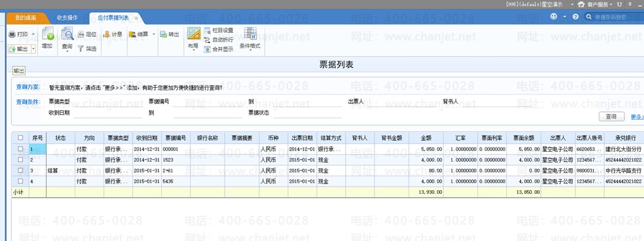Check the box for row 1
Screen dimensions: 644x241
[x=21, y=149]
